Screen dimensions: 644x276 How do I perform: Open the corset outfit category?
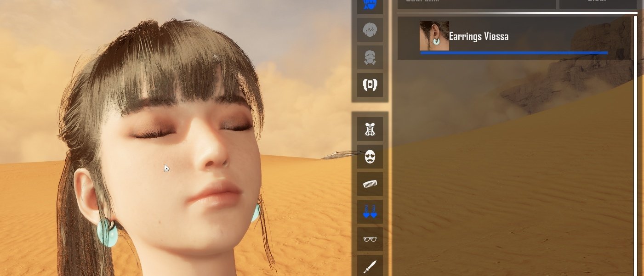click(x=370, y=129)
